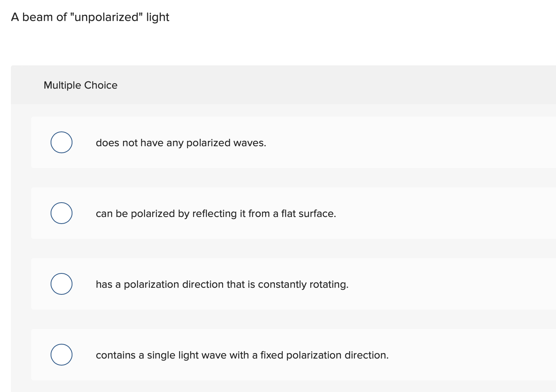The width and height of the screenshot is (556, 392).
Task: Click the text "contains a single light wave with a fixed polarization direction."
Action: tap(242, 355)
